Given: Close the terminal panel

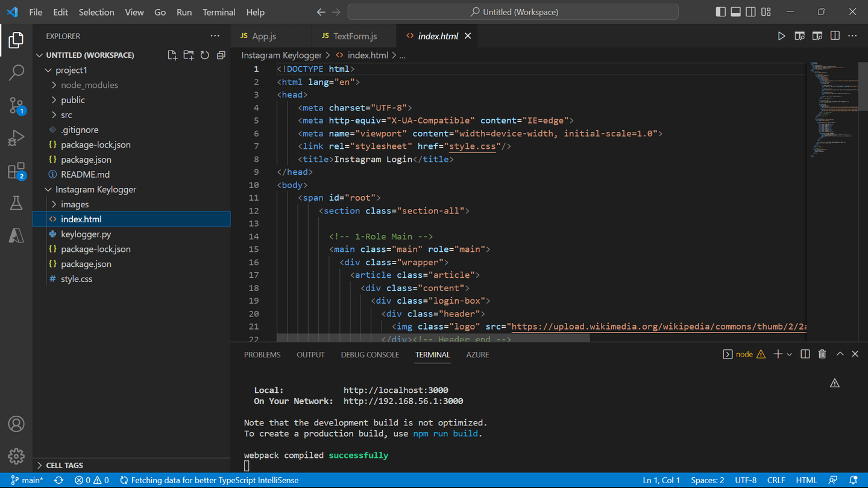Looking at the screenshot, I should 855,354.
